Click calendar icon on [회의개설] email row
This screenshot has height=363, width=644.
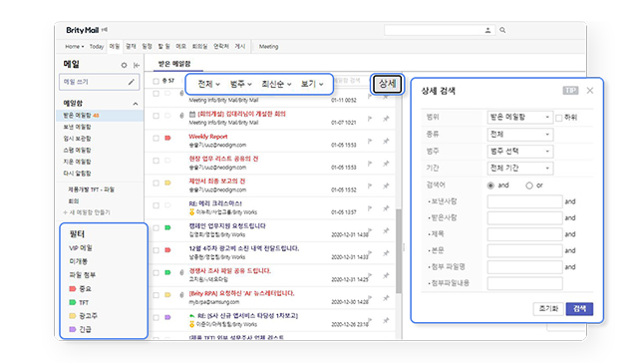(x=191, y=114)
